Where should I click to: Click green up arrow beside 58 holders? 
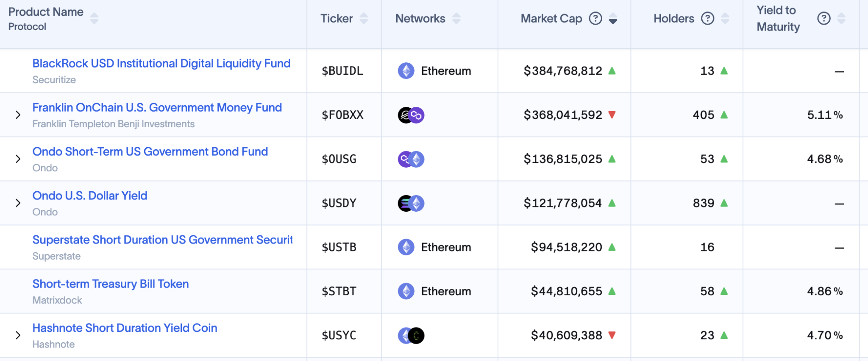(x=724, y=291)
